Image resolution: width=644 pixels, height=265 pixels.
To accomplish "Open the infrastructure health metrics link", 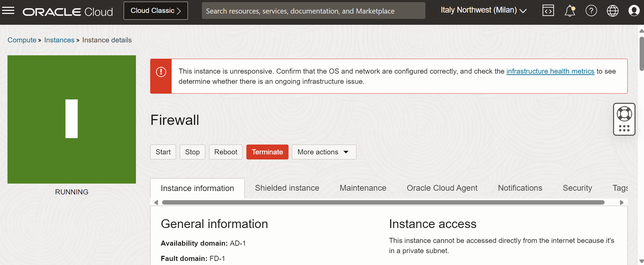I will [550, 71].
